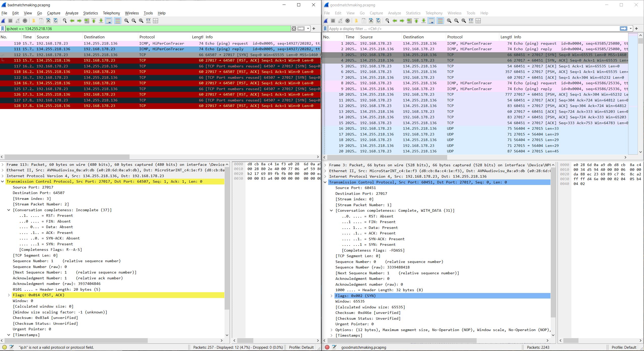Click reload capture file icon in left toolbar
Viewport: 644px width, 351px height.
56,21
